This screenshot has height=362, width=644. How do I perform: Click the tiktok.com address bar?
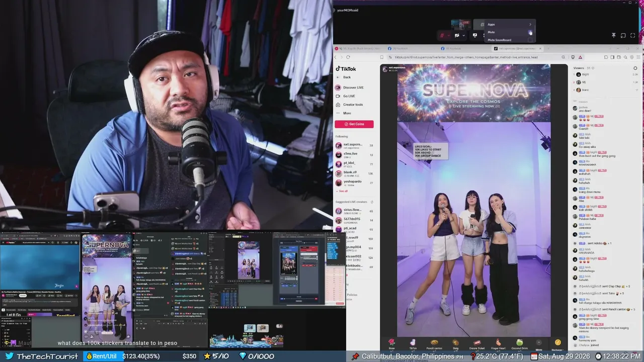coord(473,57)
